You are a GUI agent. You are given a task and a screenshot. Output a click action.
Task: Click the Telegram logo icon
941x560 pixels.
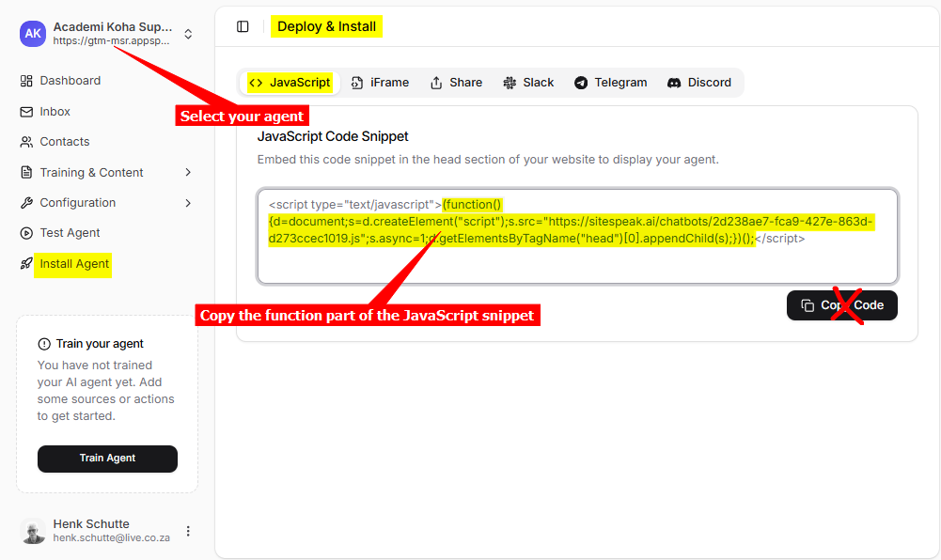[x=581, y=84]
